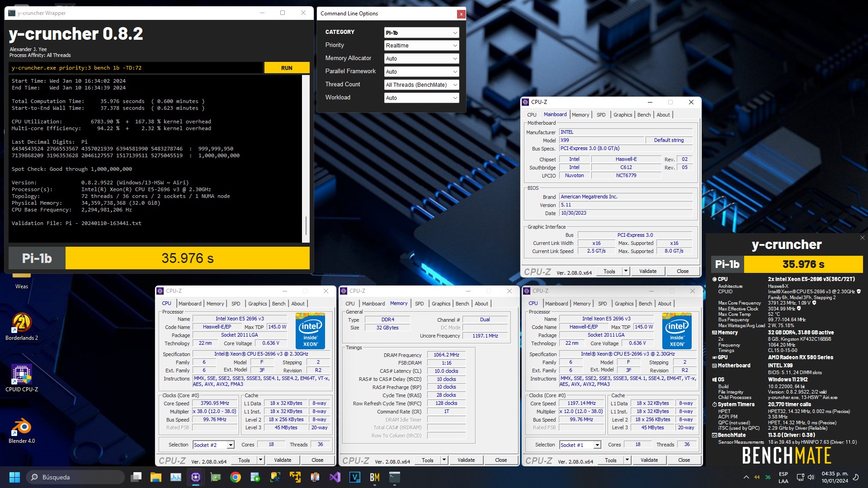Click the Core Speed value 3790.95 MHz
Image resolution: width=868 pixels, height=488 pixels.
[x=215, y=403]
